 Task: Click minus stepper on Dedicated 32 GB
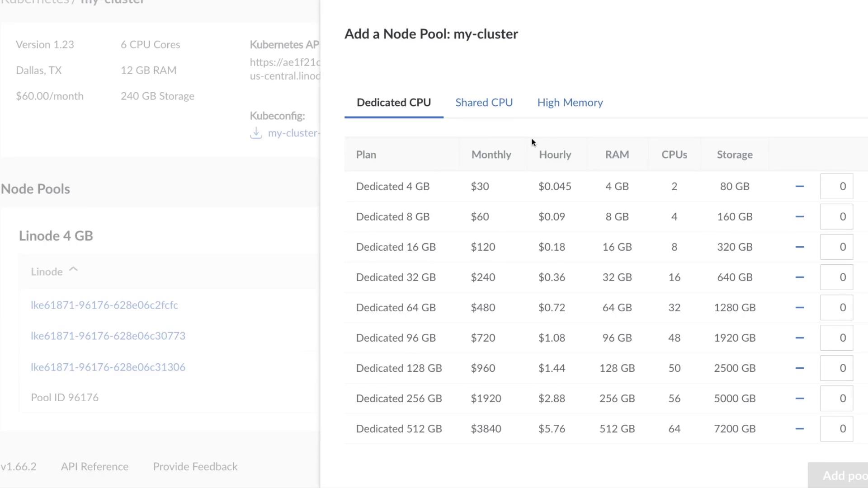pos(799,277)
